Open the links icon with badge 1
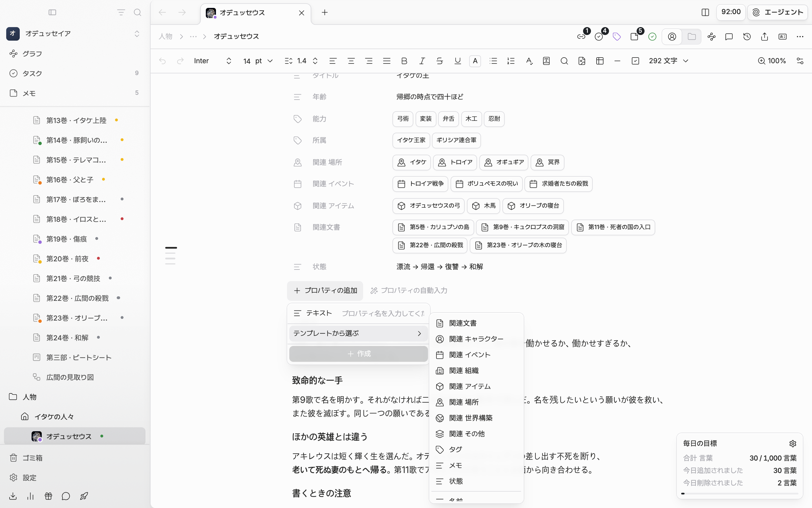This screenshot has width=812, height=508. tap(581, 37)
